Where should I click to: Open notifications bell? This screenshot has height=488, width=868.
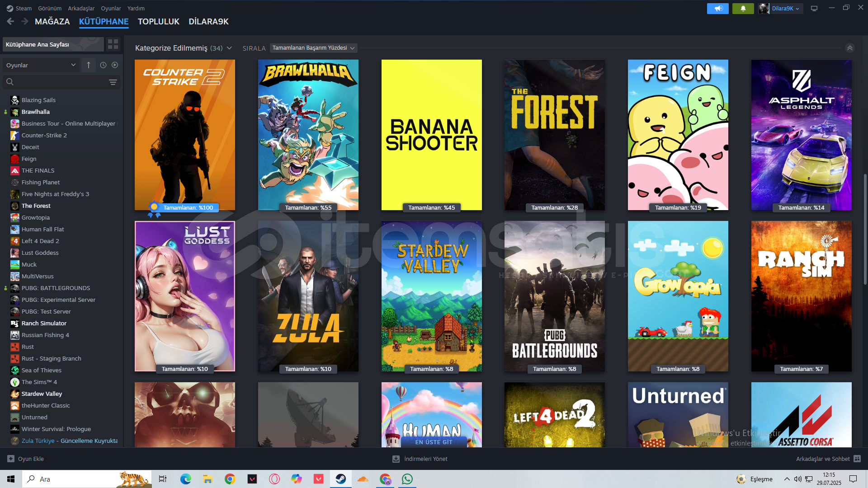[x=743, y=9]
